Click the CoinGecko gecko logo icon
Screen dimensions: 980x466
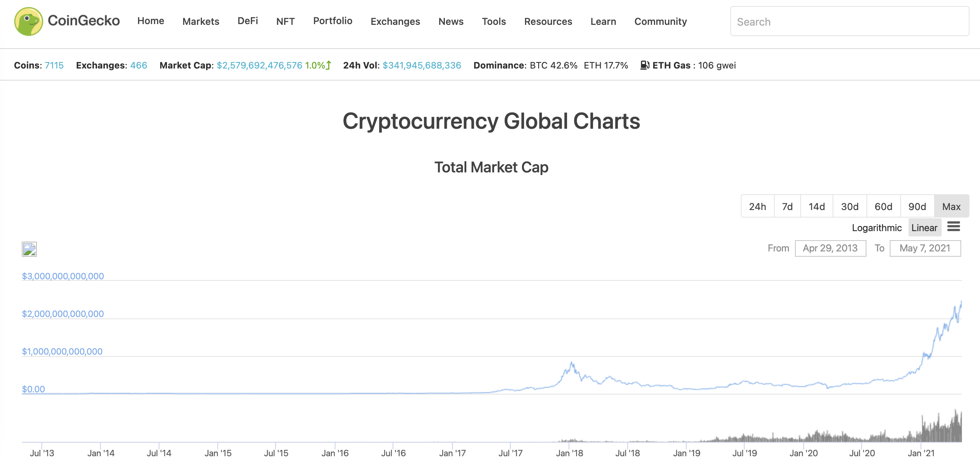(x=29, y=21)
